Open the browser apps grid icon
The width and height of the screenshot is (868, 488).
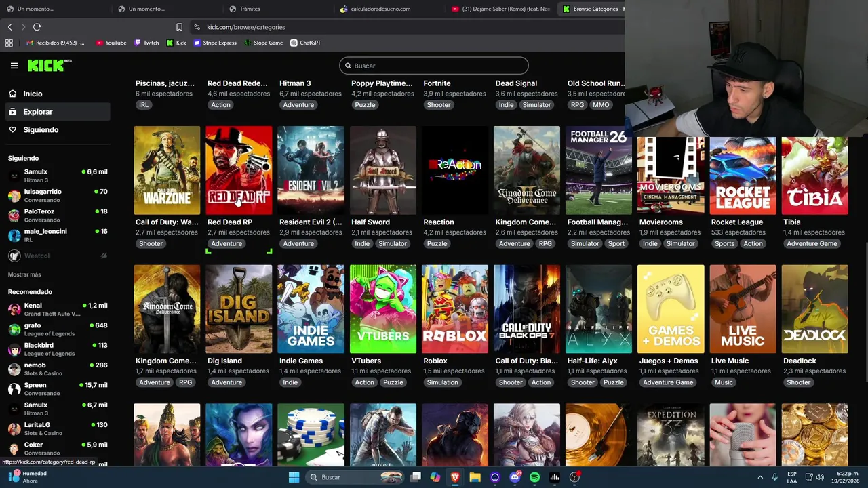coord(9,43)
